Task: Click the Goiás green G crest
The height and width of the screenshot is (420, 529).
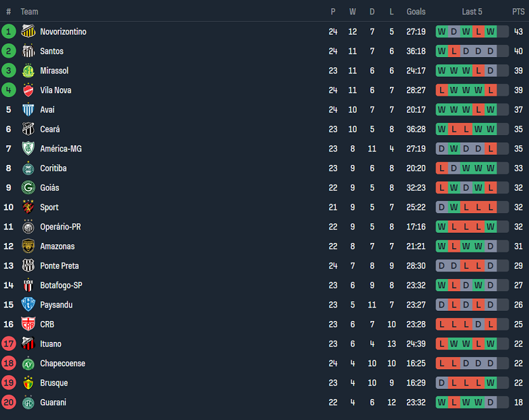Action: pyautogui.click(x=28, y=187)
